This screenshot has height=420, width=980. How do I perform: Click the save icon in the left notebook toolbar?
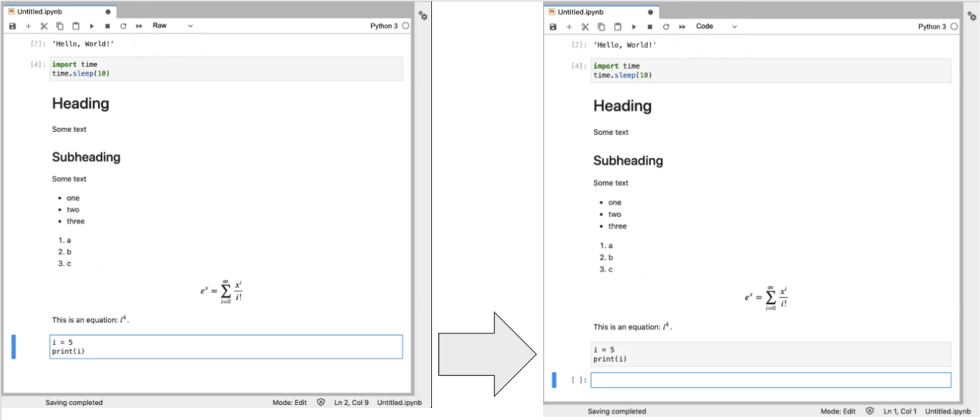point(12,26)
